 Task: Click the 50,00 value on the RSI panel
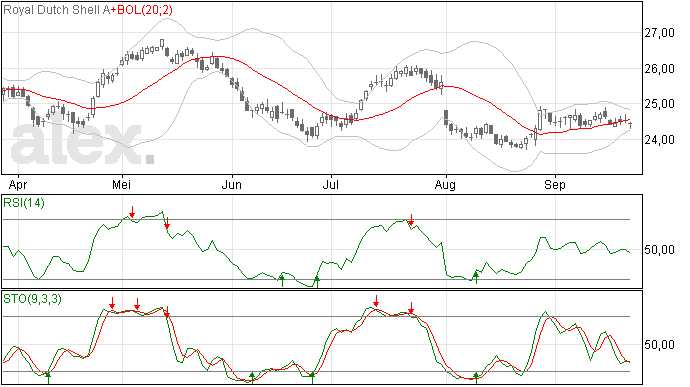(x=659, y=250)
